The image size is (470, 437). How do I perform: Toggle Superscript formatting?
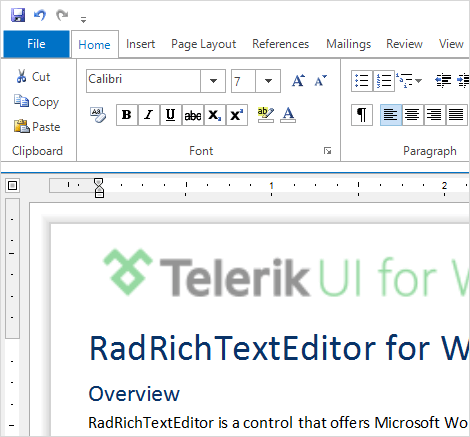[237, 115]
